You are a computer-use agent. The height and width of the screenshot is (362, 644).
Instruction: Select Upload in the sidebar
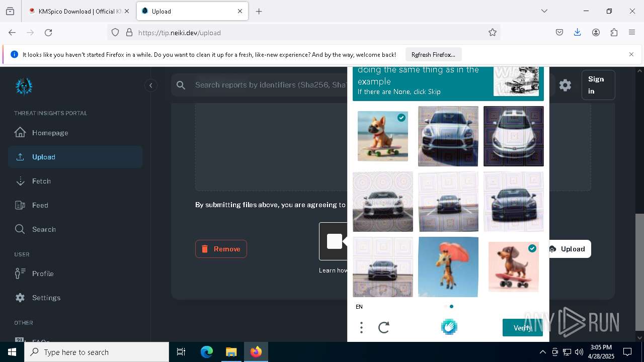(75, 157)
